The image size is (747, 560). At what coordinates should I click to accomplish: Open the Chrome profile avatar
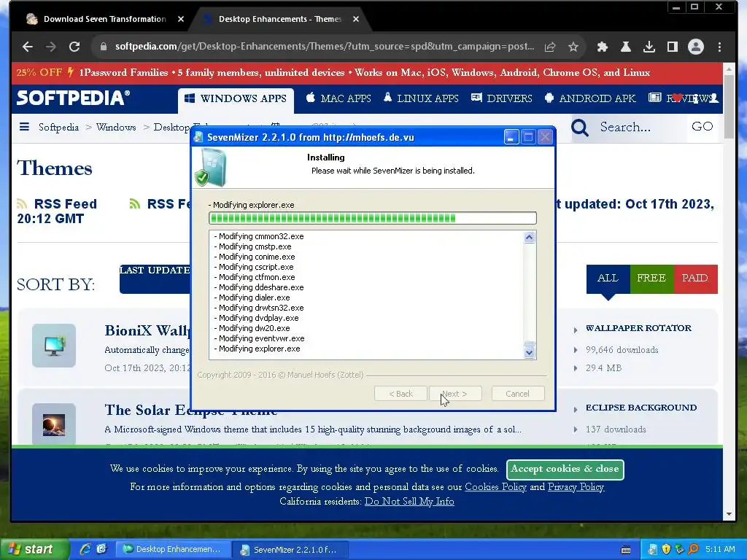coord(695,47)
